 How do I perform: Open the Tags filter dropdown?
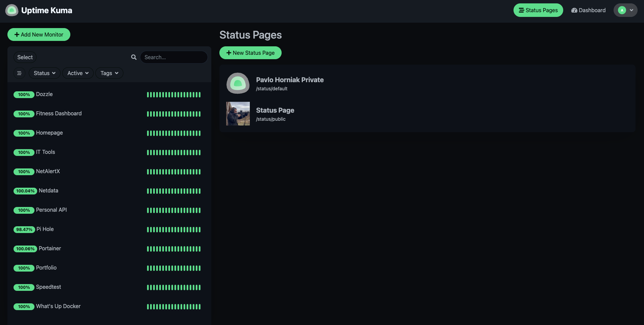click(x=109, y=73)
